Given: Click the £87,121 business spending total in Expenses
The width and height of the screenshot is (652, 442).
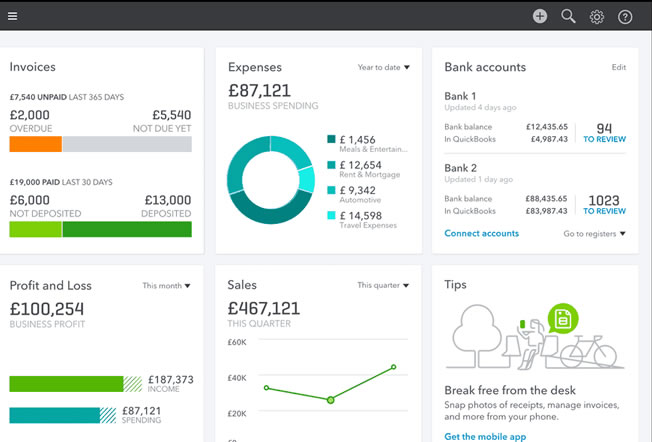Looking at the screenshot, I should [259, 90].
